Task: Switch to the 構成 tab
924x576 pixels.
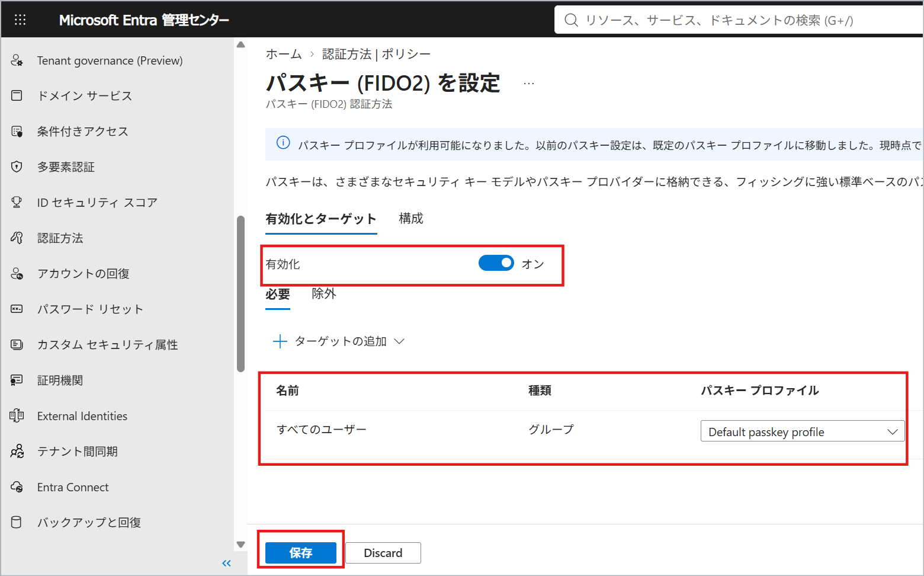Action: point(411,219)
